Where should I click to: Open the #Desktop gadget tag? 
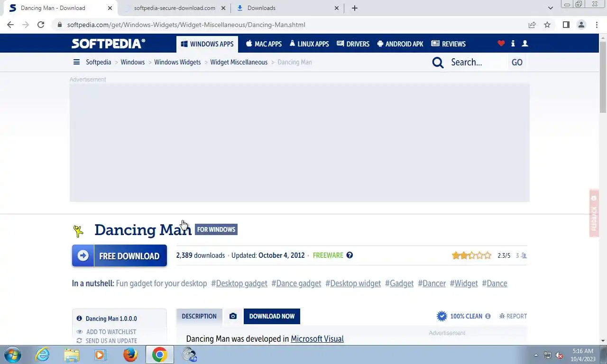[239, 283]
